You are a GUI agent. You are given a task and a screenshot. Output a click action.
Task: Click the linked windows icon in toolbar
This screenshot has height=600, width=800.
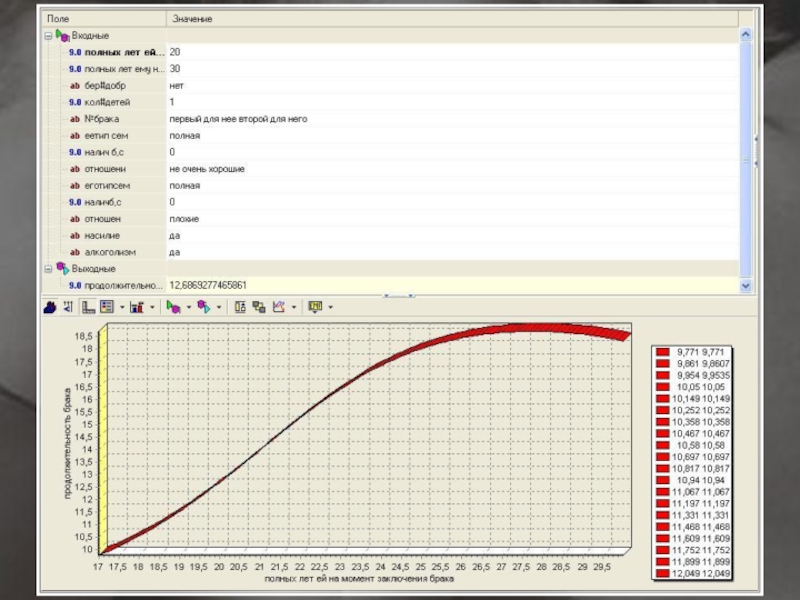pyautogui.click(x=259, y=307)
